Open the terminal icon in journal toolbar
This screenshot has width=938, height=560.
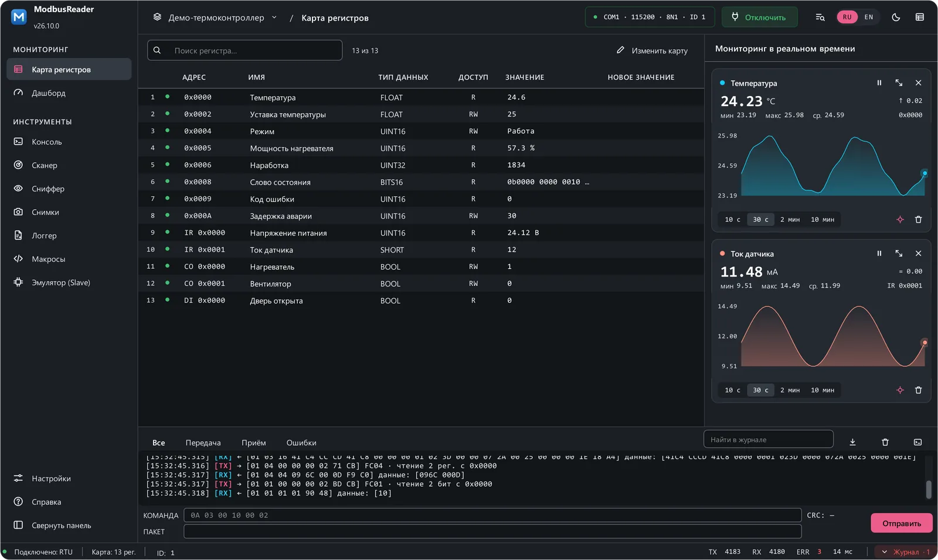[917, 442]
